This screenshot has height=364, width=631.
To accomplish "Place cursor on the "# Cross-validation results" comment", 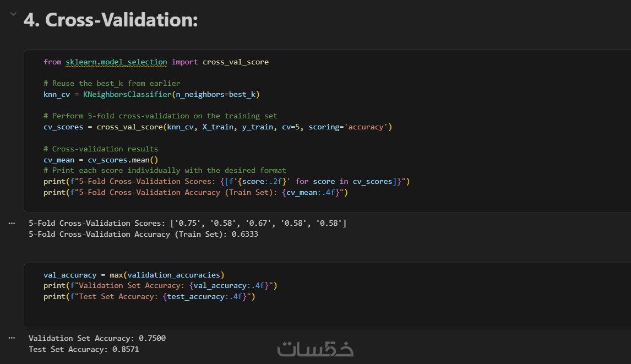I will 101,149.
